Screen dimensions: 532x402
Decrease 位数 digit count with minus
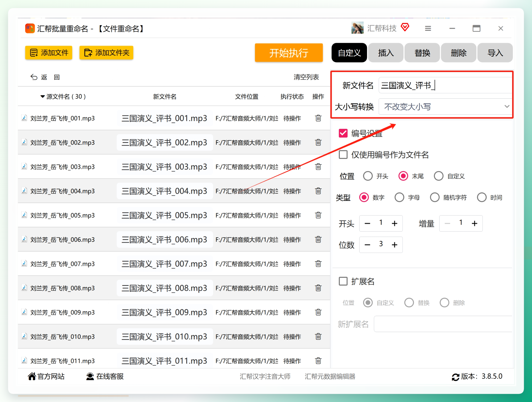(x=367, y=244)
